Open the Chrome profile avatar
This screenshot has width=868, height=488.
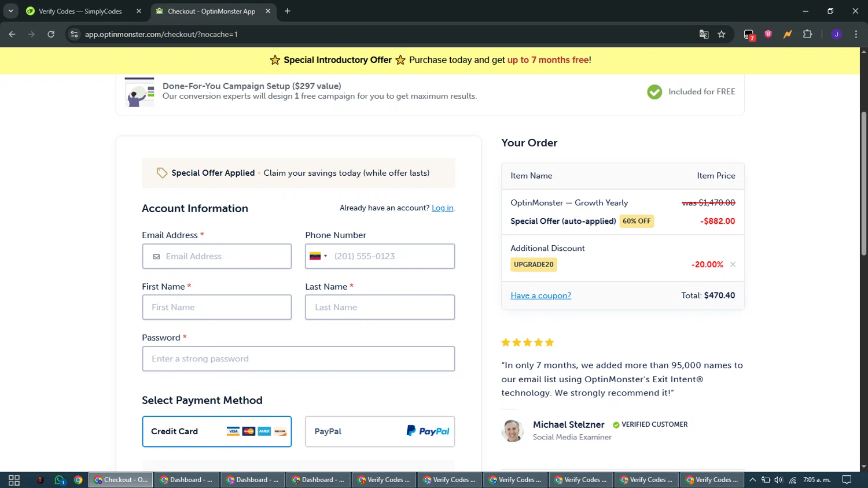(836, 34)
